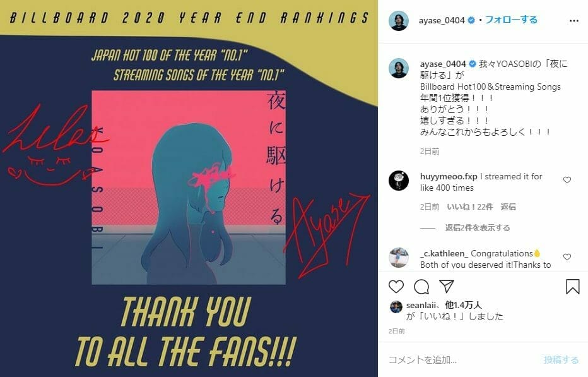This screenshot has height=377, width=588.
Task: Click the 返信 reply link under comment
Action: click(508, 207)
